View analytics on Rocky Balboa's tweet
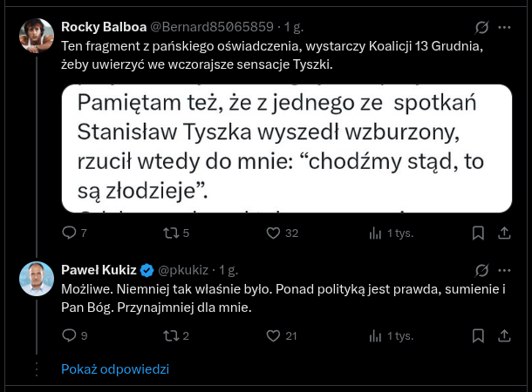Image resolution: width=532 pixels, height=392 pixels. (377, 233)
